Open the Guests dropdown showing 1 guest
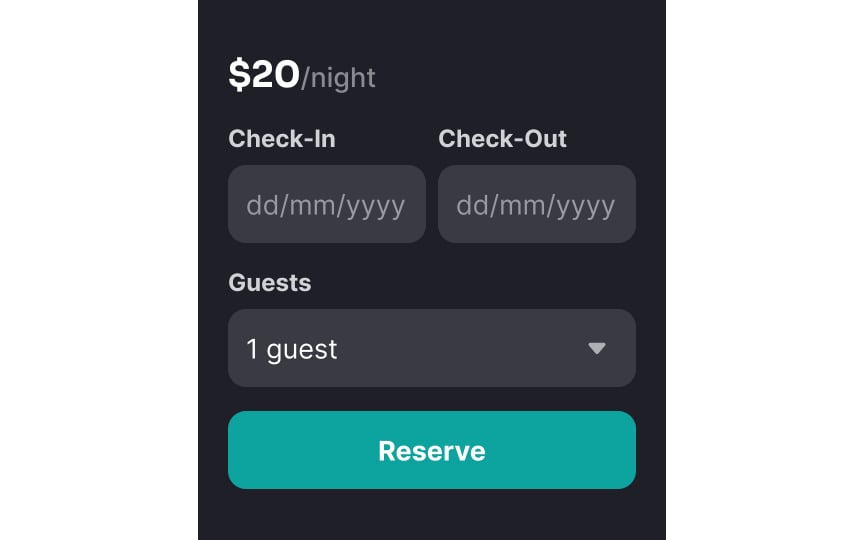The image size is (864, 540). (x=431, y=348)
